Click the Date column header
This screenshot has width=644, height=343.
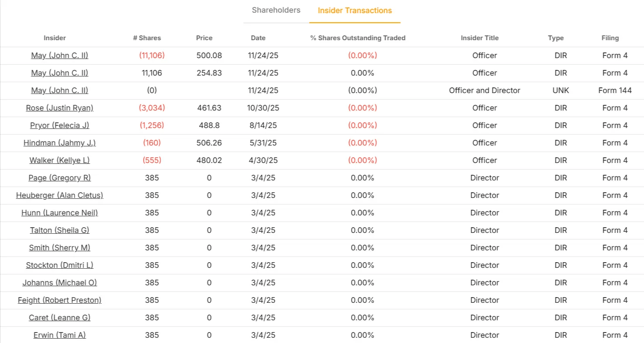tap(258, 38)
